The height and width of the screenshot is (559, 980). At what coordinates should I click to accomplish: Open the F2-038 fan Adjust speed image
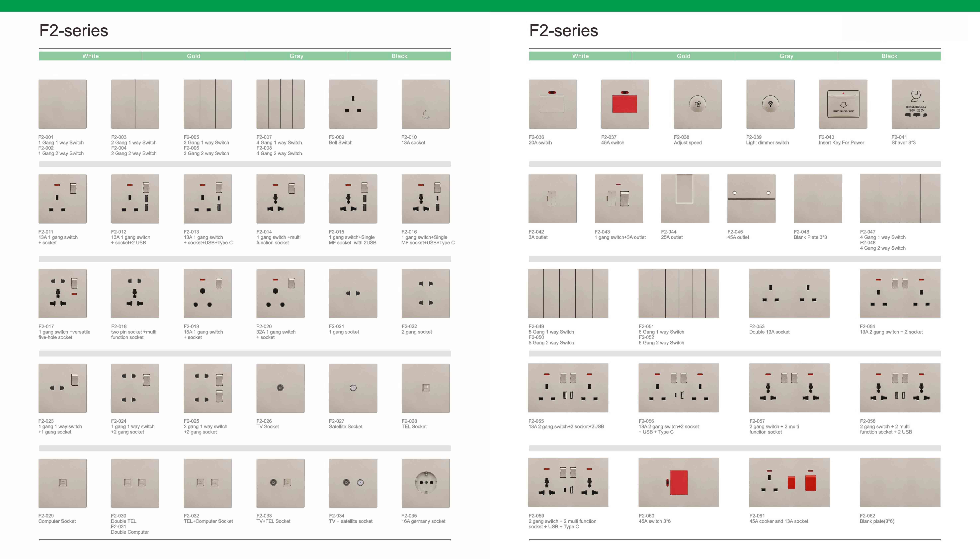[698, 104]
